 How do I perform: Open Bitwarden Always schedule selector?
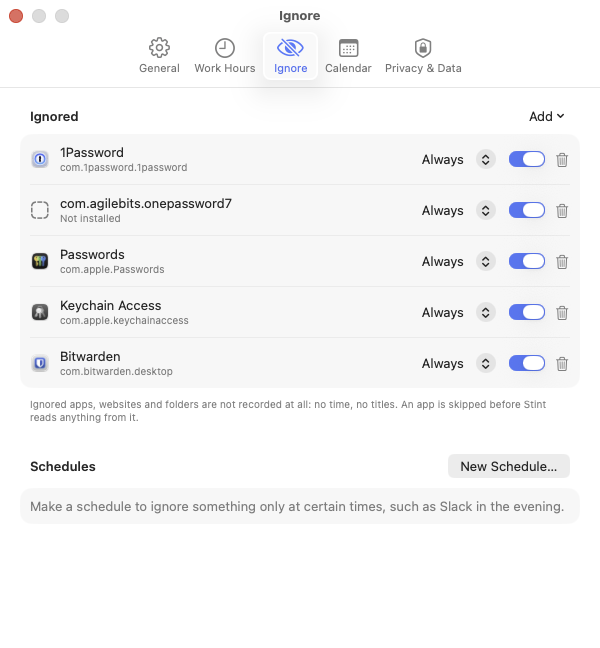(459, 364)
